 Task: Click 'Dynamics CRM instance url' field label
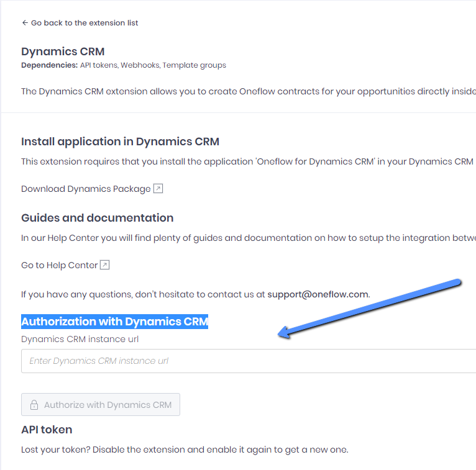tap(80, 339)
